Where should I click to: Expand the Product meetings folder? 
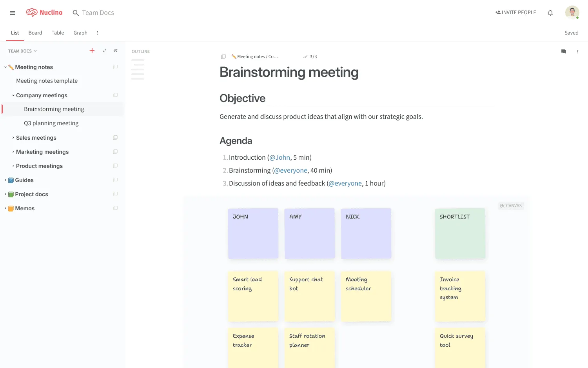[x=13, y=166]
